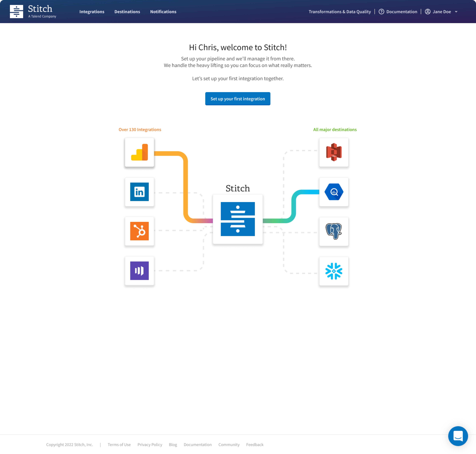The width and height of the screenshot is (476, 454).
Task: Click the Feedback footer link
Action: tap(255, 445)
